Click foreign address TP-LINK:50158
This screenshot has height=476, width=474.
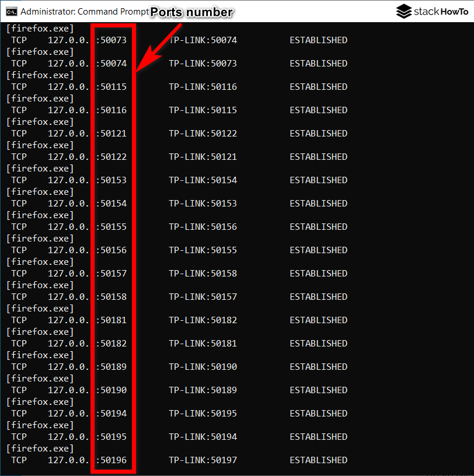(203, 274)
